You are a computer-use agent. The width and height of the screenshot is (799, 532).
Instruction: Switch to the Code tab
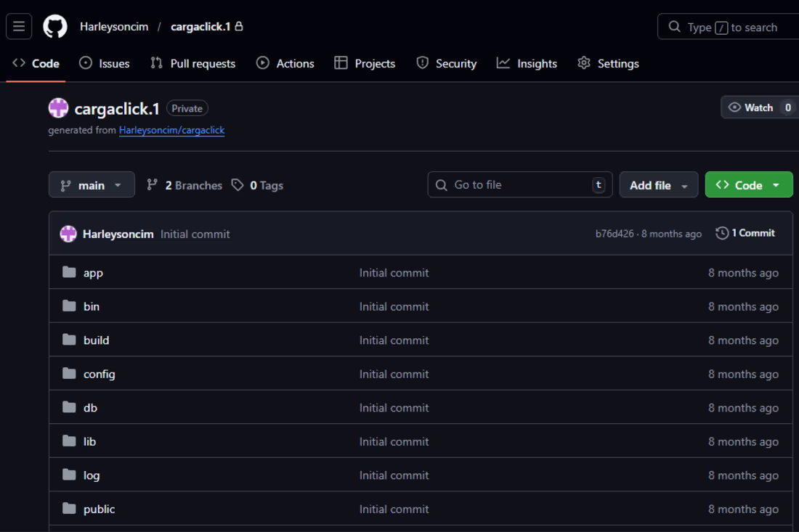pyautogui.click(x=36, y=64)
